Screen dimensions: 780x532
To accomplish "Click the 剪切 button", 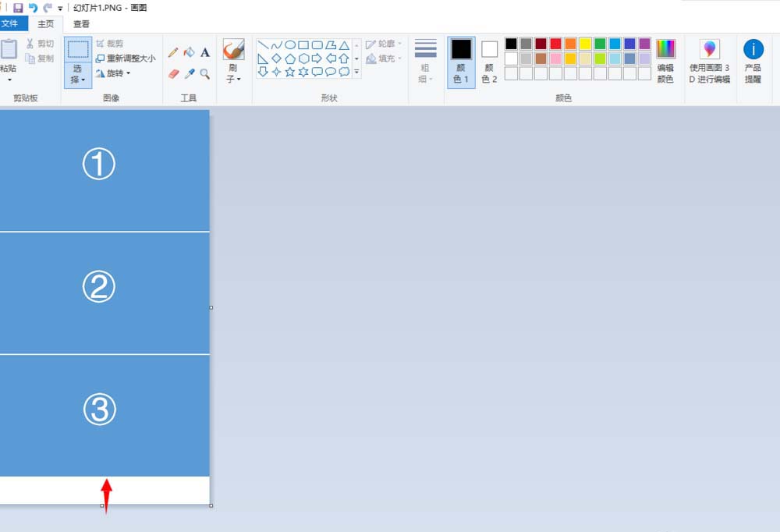I will 40,44.
